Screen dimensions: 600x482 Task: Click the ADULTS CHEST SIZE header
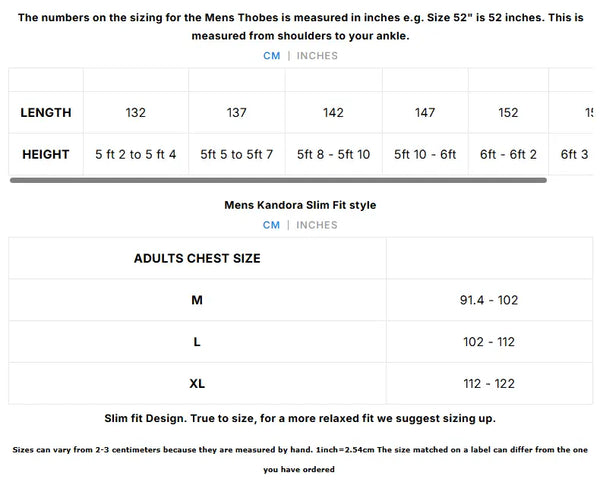(197, 258)
